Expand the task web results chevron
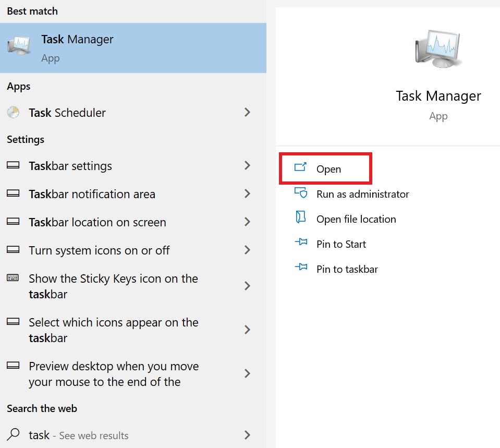Viewport: 500px width, 448px height. (247, 434)
